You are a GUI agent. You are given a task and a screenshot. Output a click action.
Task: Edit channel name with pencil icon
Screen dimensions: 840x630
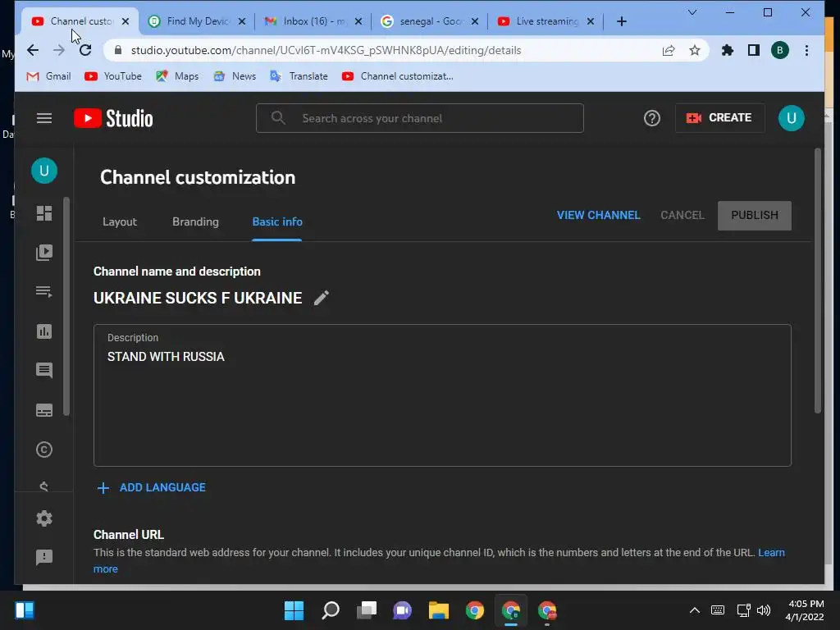tap(321, 298)
